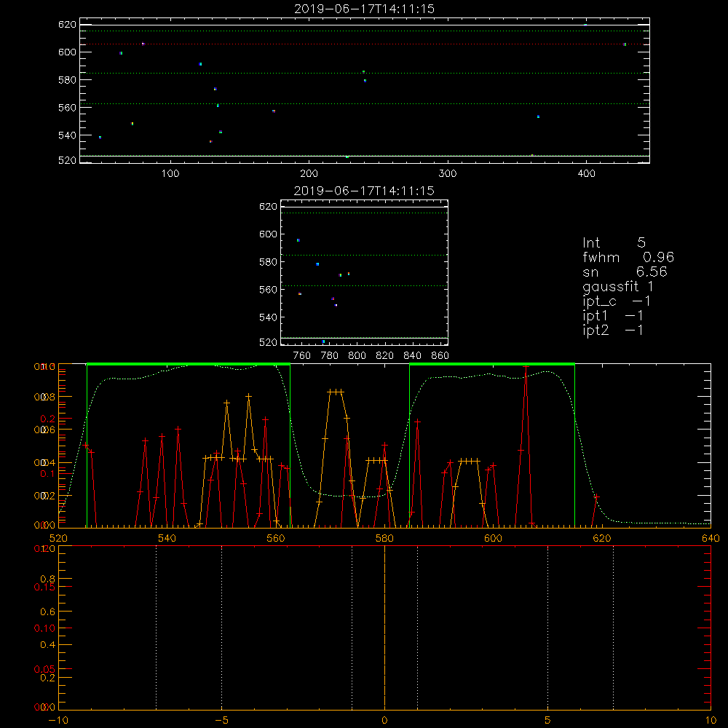Click the tallest red peak near 606

pyautogui.click(x=526, y=367)
